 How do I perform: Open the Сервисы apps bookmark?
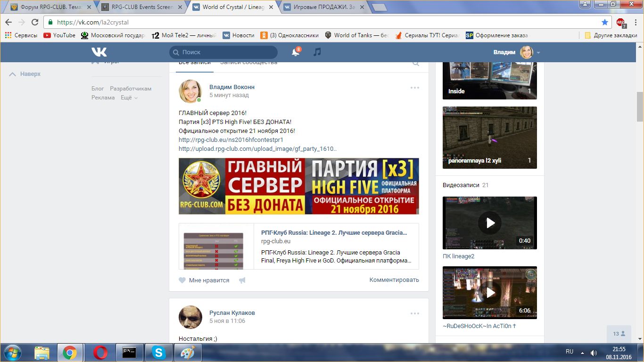click(21, 35)
